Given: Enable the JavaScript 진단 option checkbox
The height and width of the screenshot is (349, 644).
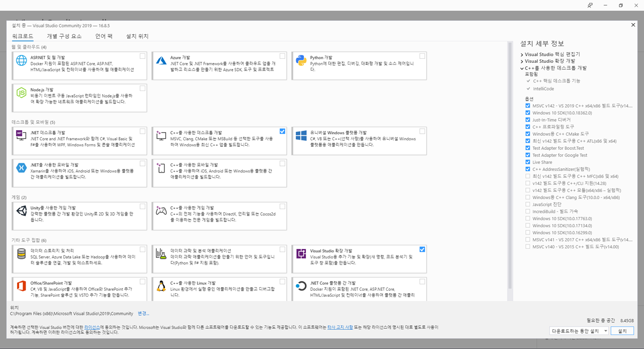Looking at the screenshot, I should pos(528,204).
